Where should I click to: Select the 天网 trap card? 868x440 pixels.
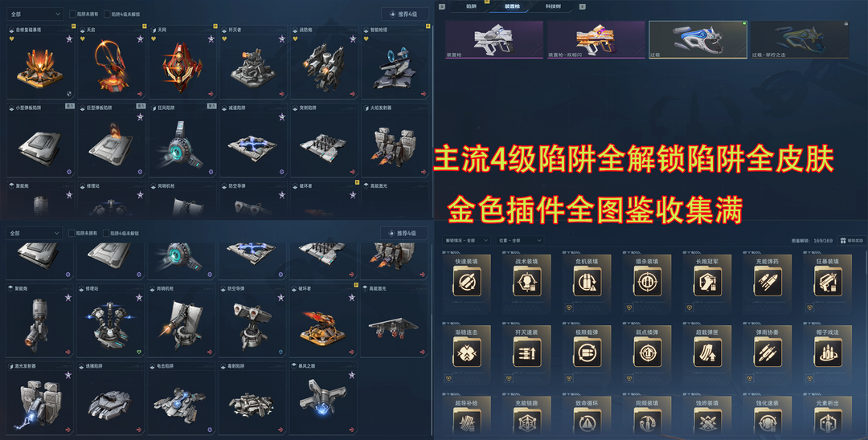pyautogui.click(x=182, y=62)
